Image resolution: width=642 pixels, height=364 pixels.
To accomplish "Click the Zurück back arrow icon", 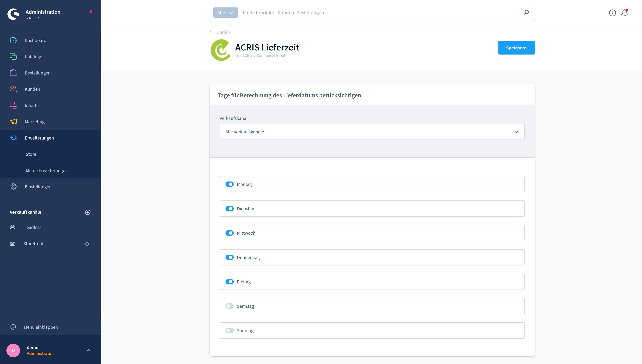I will point(212,32).
